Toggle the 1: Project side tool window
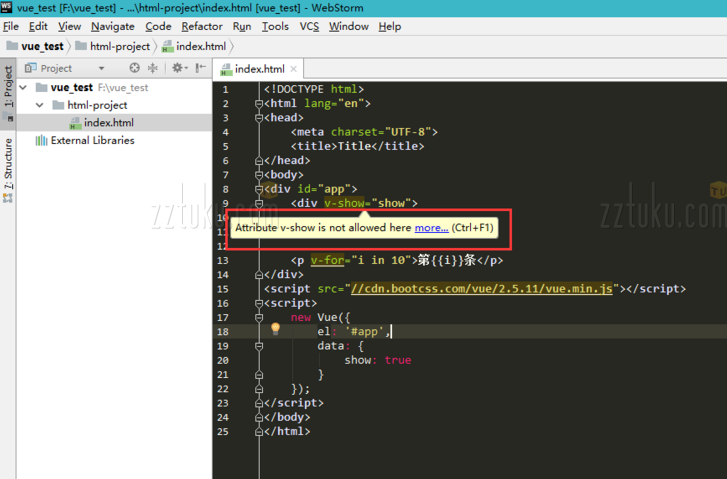 pos(8,89)
